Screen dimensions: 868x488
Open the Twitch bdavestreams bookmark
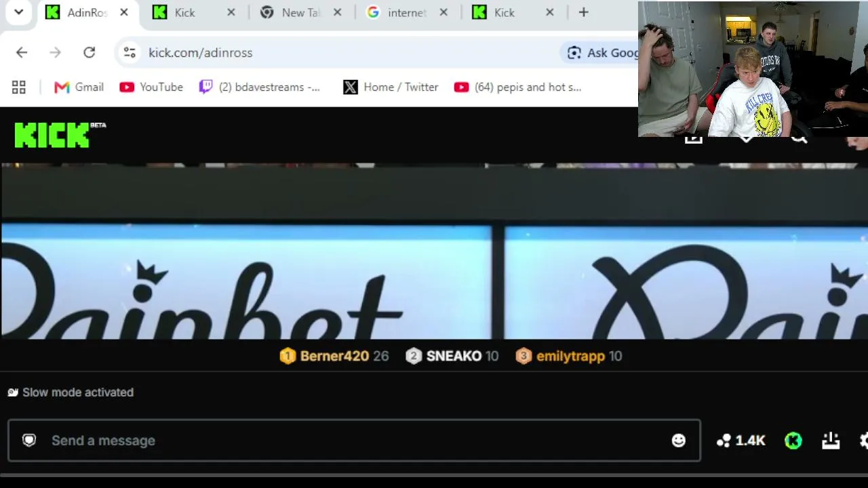pyautogui.click(x=259, y=87)
